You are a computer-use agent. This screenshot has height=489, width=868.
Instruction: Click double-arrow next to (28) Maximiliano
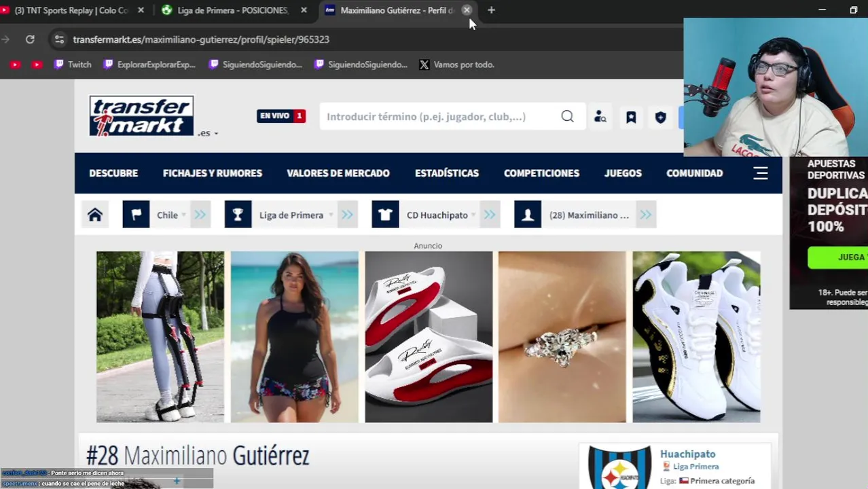[x=645, y=215]
